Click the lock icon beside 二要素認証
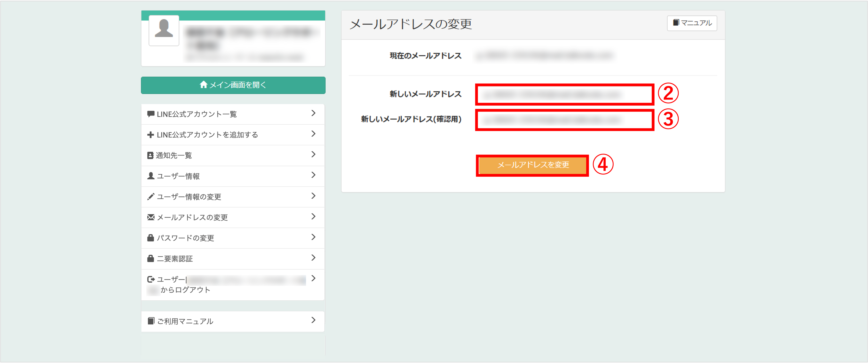Screen dimensions: 868x363 pyautogui.click(x=151, y=259)
